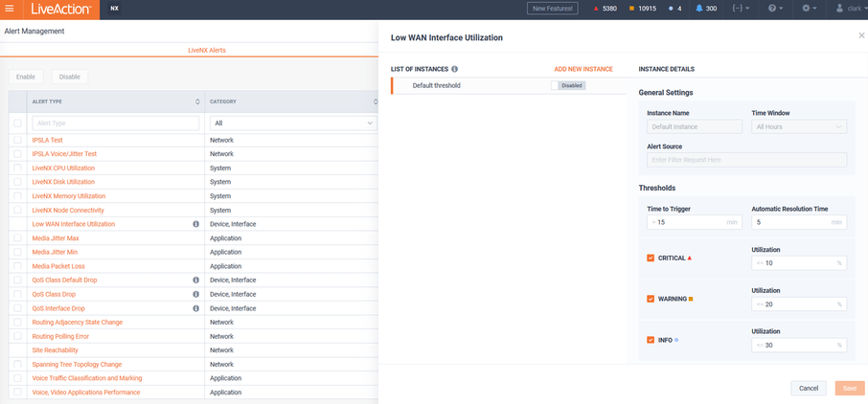The image size is (868, 404).
Task: Open the Low WAN Interface Utilization alert
Action: pyautogui.click(x=74, y=224)
